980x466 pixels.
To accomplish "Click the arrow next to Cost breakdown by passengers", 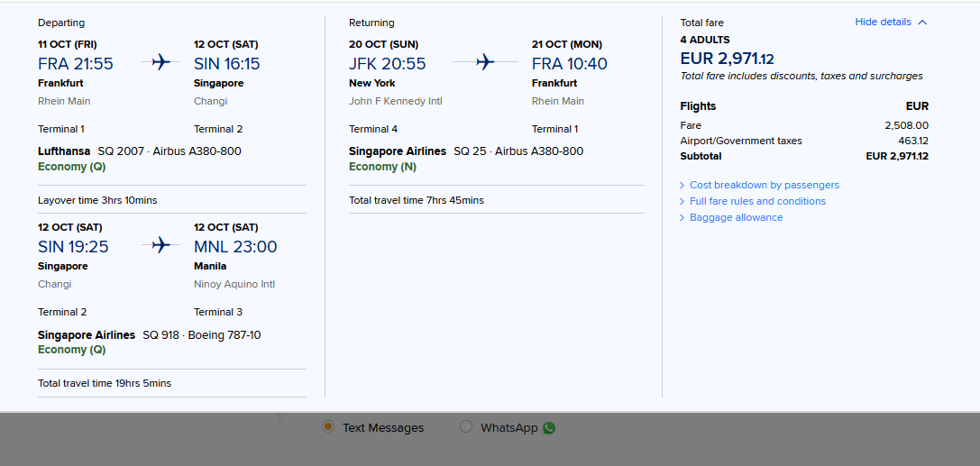I will point(682,186).
